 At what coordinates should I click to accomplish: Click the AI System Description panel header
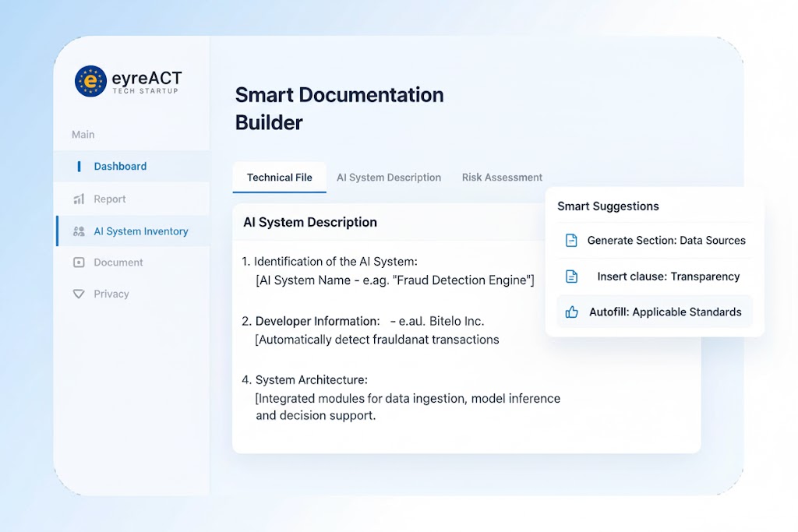coord(308,222)
